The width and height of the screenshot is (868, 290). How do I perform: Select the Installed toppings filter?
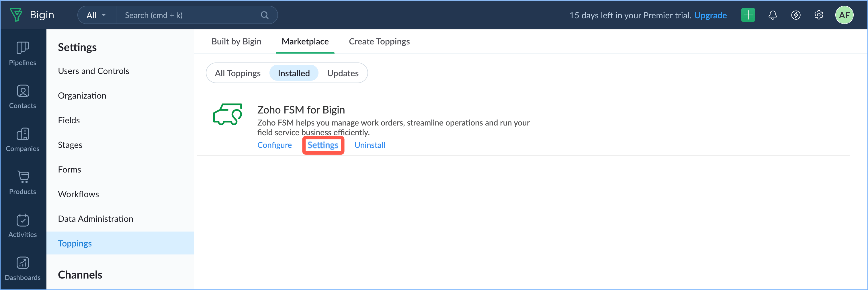[294, 73]
